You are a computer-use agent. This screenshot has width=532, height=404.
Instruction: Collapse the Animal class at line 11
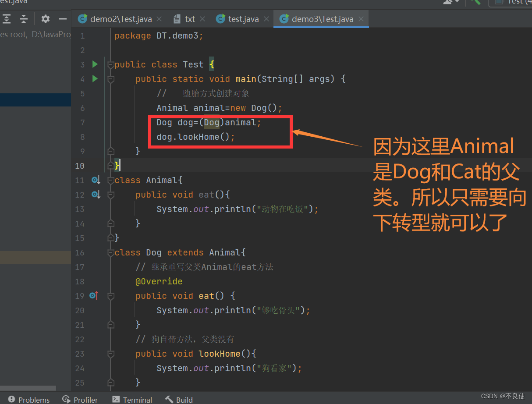(x=111, y=181)
